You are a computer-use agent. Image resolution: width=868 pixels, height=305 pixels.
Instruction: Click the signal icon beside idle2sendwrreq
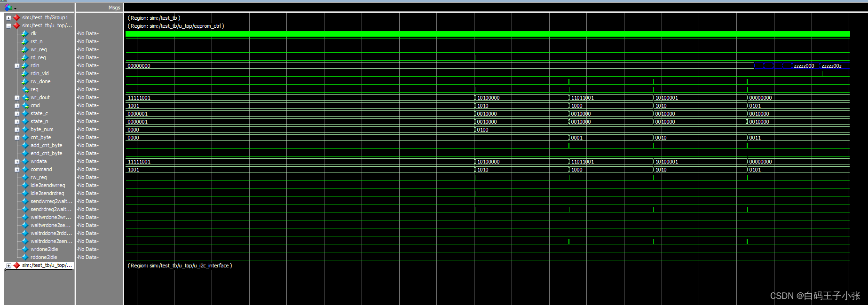tap(25, 185)
